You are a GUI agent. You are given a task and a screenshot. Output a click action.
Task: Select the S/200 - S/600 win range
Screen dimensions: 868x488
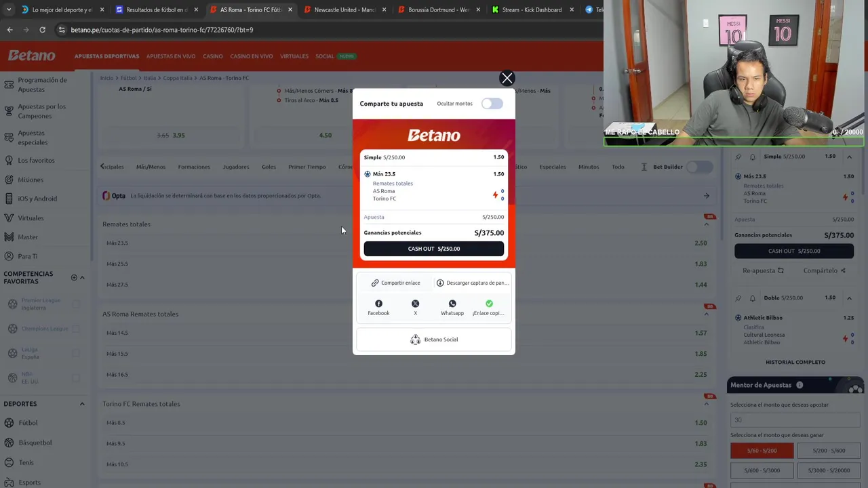[x=828, y=451]
